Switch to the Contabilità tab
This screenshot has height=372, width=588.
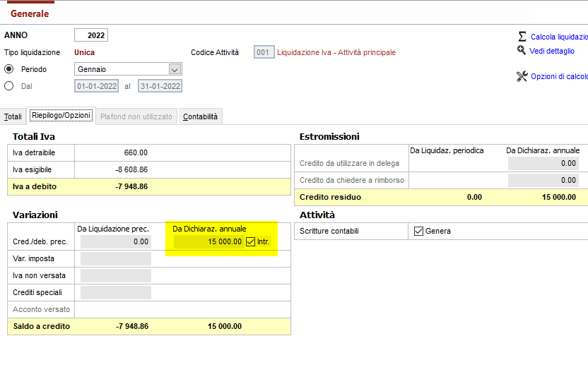tap(200, 116)
